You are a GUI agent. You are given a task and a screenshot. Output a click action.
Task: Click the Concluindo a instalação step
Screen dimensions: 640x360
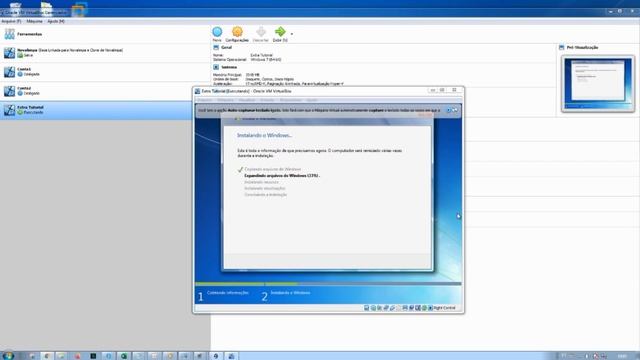(x=266, y=195)
